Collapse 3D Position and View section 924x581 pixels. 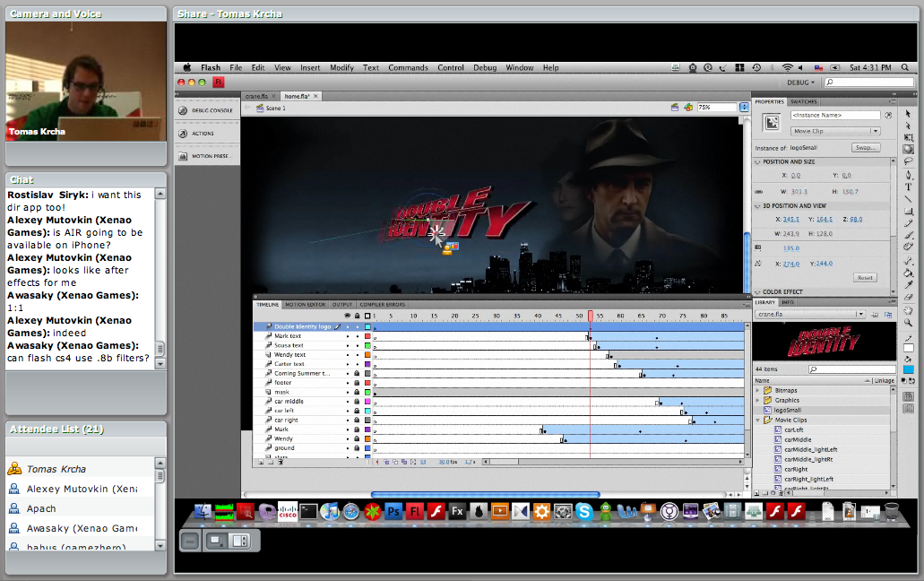point(758,206)
